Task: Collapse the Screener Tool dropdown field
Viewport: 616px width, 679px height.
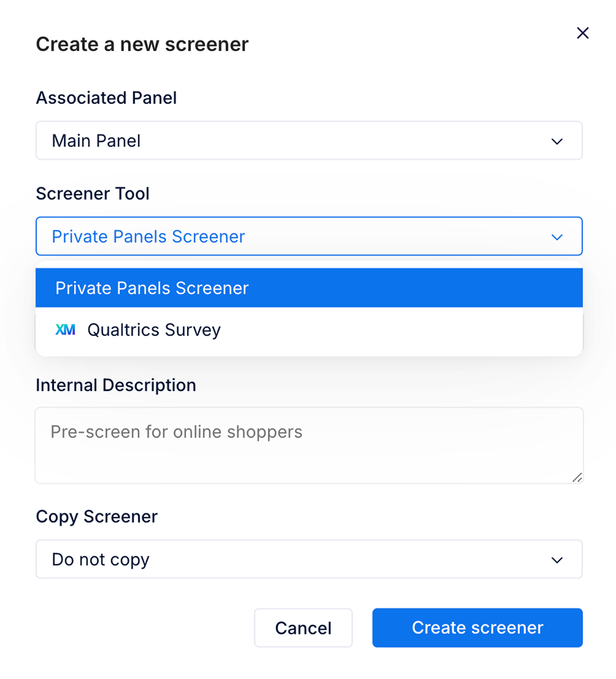Action: 309,236
